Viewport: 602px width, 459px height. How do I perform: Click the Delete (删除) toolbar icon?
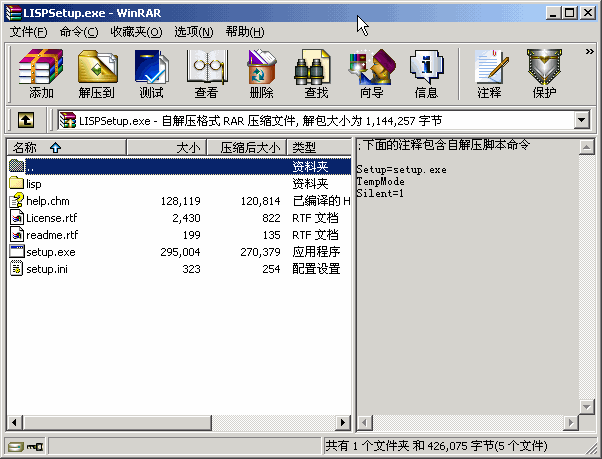(261, 73)
